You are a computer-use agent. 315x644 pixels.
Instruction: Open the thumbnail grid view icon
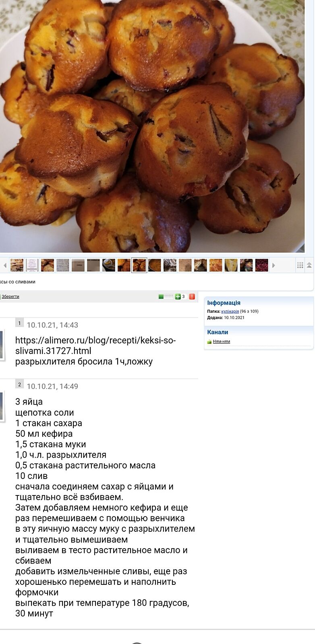(x=300, y=265)
